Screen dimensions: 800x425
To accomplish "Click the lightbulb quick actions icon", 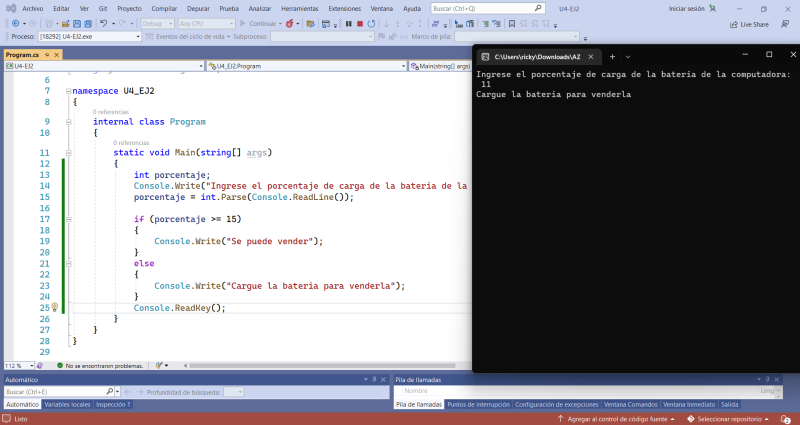I will click(54, 308).
